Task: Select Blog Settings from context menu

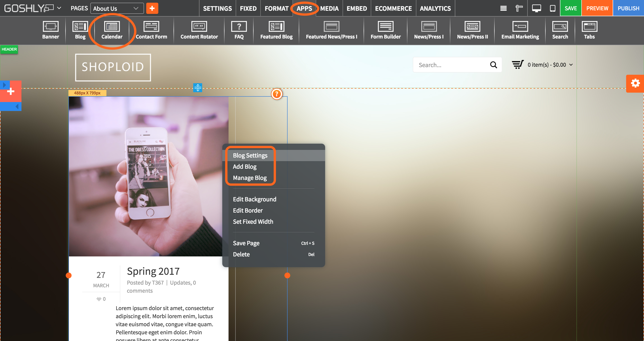Action: click(250, 155)
